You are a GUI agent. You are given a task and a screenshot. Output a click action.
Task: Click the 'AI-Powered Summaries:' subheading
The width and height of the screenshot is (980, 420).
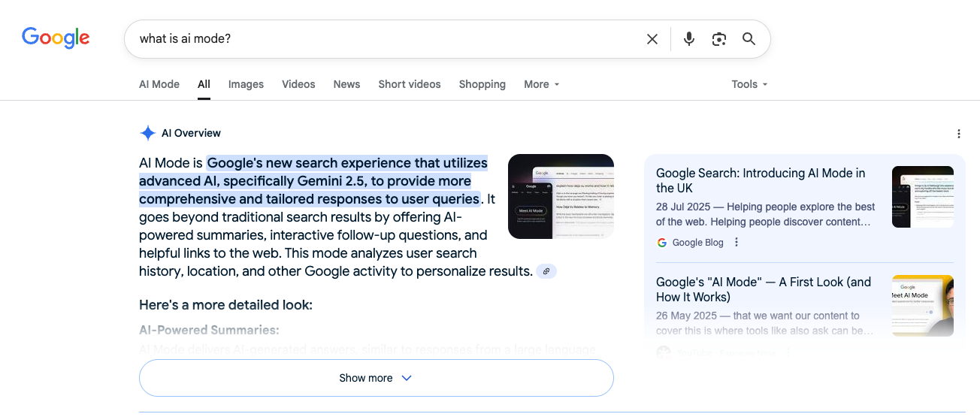click(209, 330)
